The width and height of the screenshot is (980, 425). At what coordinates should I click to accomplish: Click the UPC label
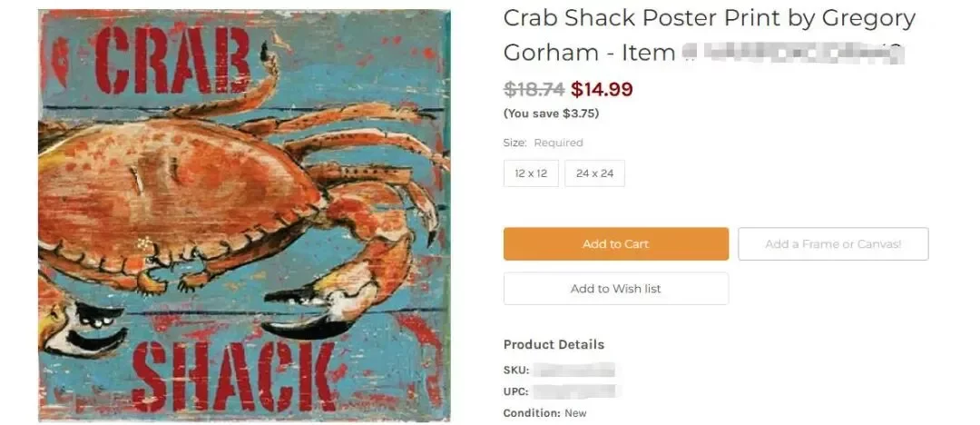pyautogui.click(x=516, y=391)
